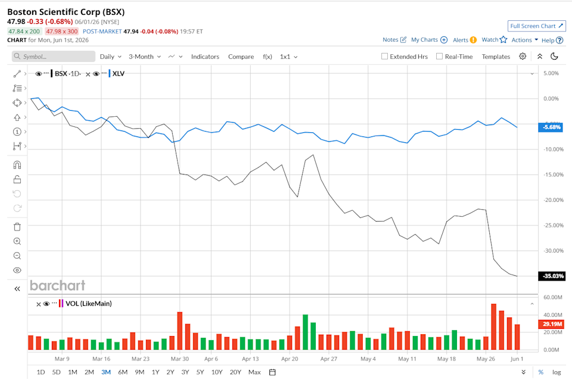
Task: Click the collapse header double-chevron icon
Action: click(540, 56)
